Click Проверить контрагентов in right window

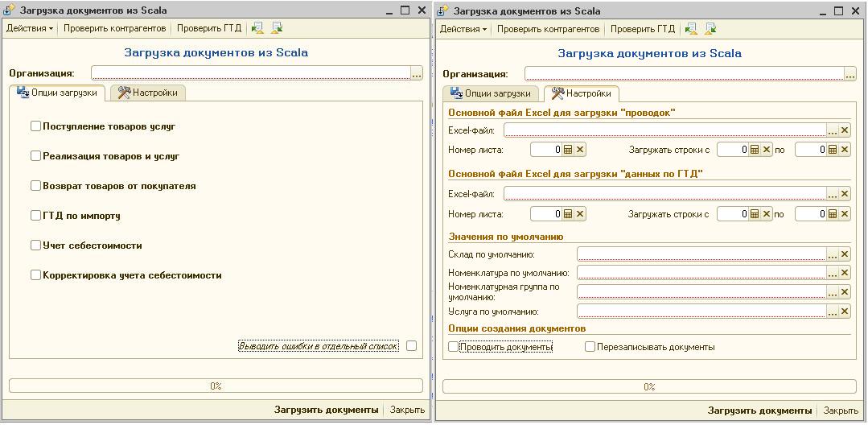[x=548, y=28]
